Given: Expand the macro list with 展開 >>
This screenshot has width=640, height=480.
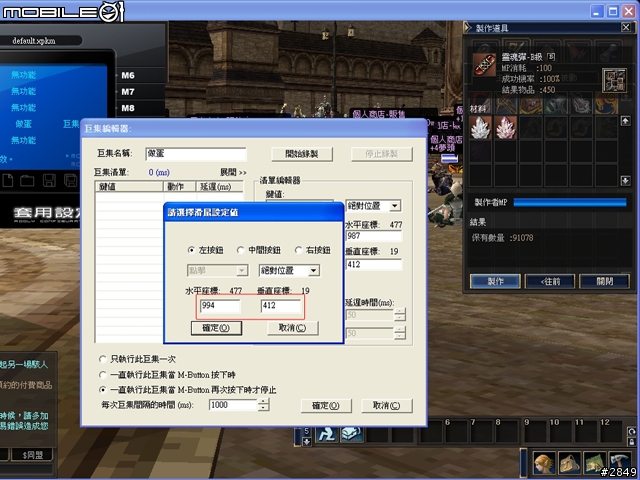Looking at the screenshot, I should click(233, 172).
